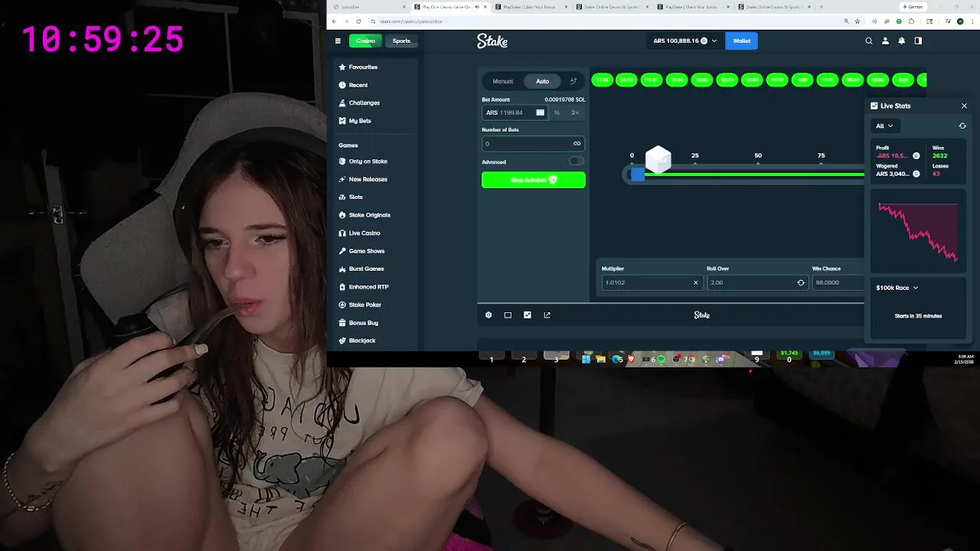Image resolution: width=980 pixels, height=551 pixels.
Task: Double the bet amount with 2×
Action: (x=575, y=112)
